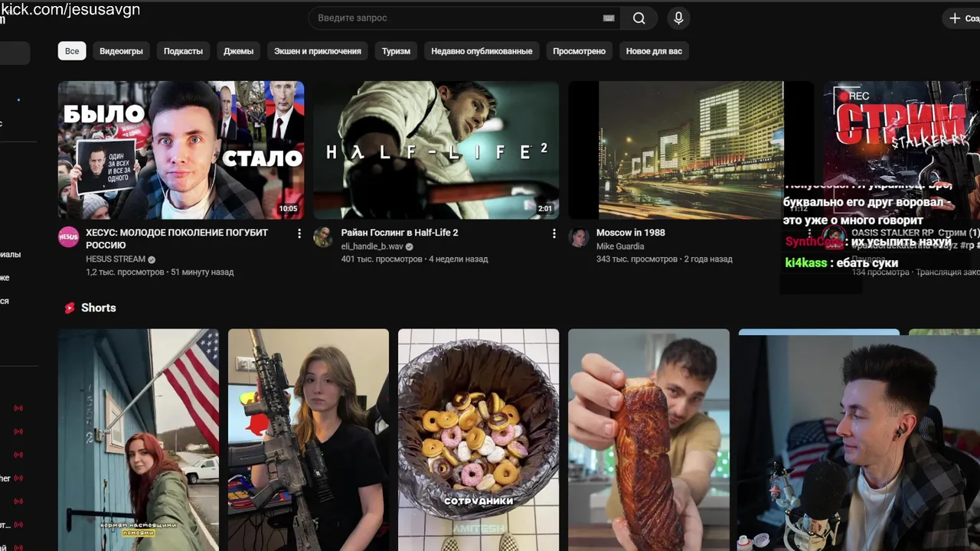Click the "343 тыс. просмотров" text

(637, 259)
